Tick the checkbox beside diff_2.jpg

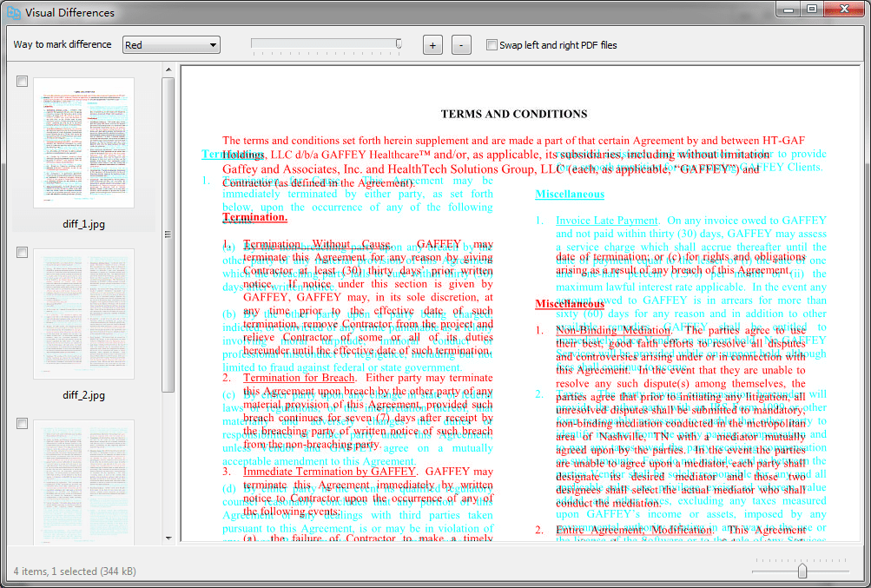[23, 253]
